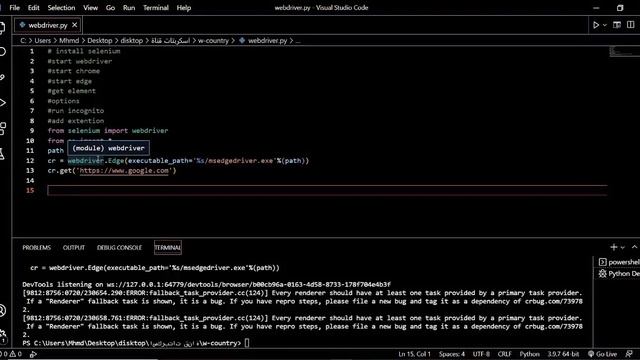Open the Terminal menu

click(156, 7)
